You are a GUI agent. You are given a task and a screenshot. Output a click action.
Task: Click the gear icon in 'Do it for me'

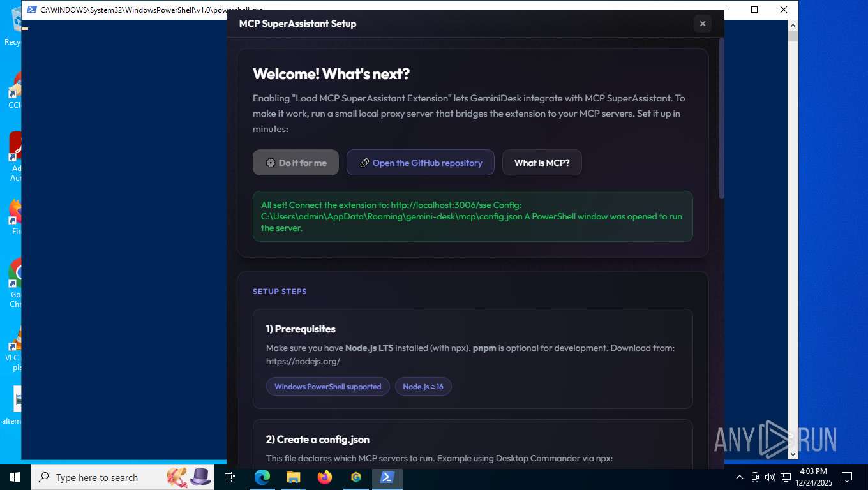271,163
